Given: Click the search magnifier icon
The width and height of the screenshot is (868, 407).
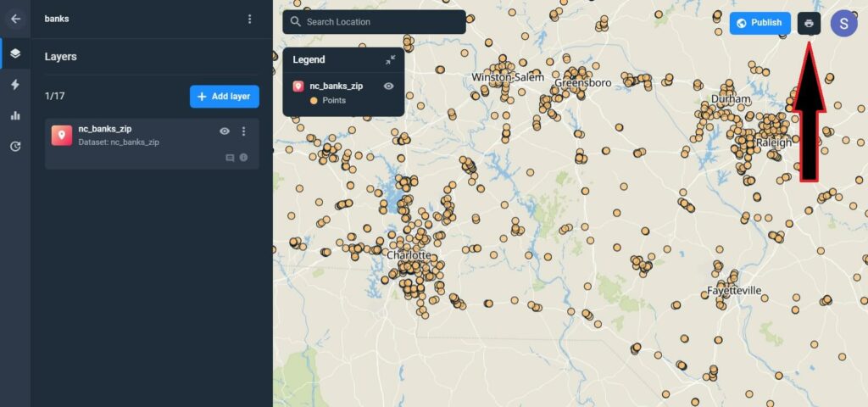Looking at the screenshot, I should pyautogui.click(x=296, y=21).
